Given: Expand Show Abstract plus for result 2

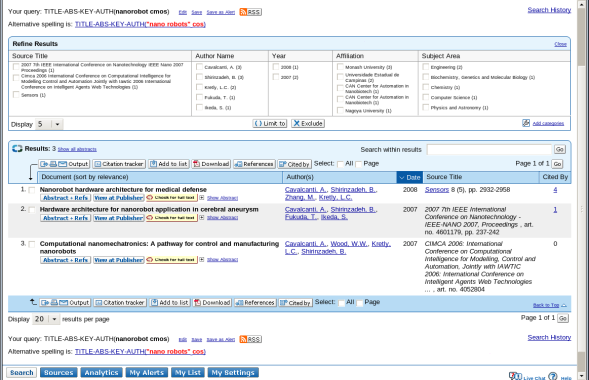Looking at the screenshot, I should point(202,217).
